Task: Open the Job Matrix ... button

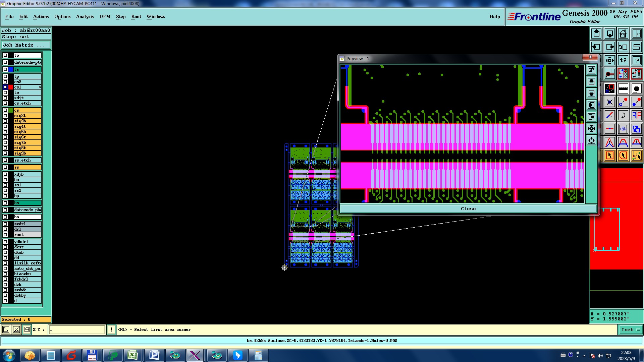Action: [x=26, y=45]
